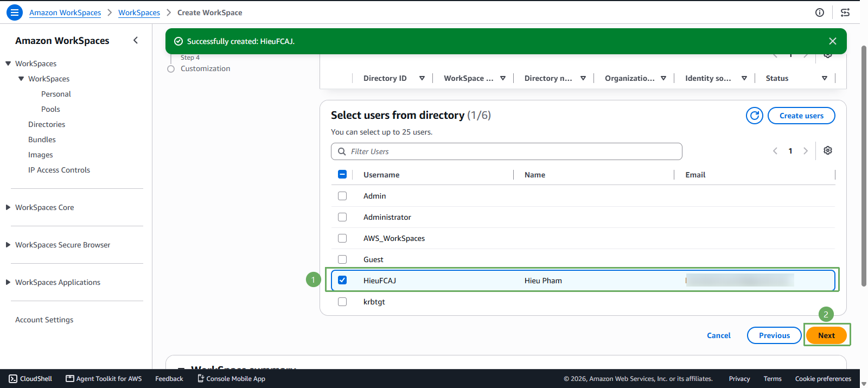868x388 pixels.
Task: Collapse the top-level WorkSpaces tree section
Action: [8, 63]
